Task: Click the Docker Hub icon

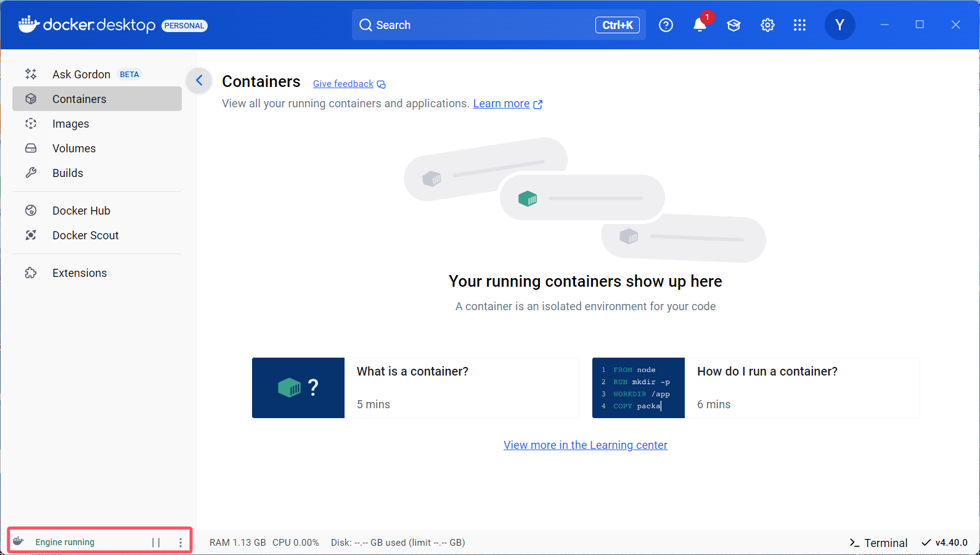Action: pyautogui.click(x=31, y=210)
